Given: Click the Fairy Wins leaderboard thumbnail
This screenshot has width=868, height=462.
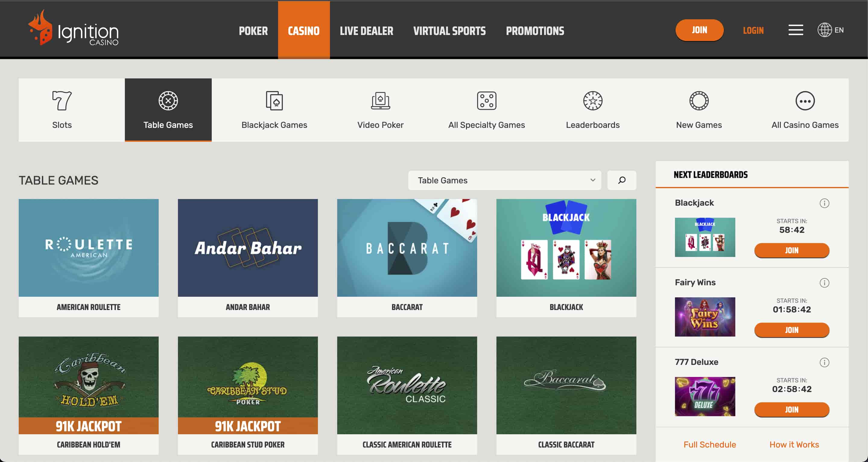Looking at the screenshot, I should (x=705, y=316).
